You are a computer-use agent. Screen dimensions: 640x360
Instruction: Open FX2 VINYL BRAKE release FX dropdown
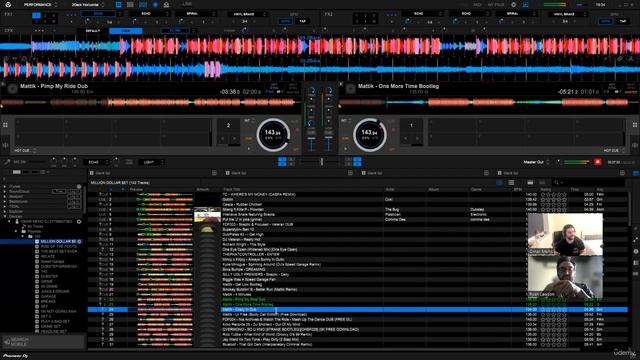tap(568, 14)
